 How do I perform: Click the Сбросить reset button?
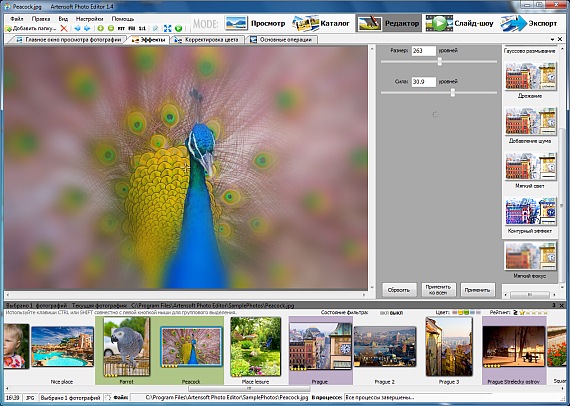click(x=399, y=290)
